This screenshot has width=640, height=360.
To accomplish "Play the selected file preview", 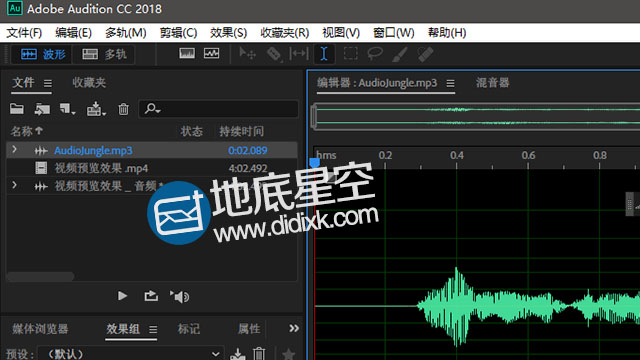I will 122,296.
